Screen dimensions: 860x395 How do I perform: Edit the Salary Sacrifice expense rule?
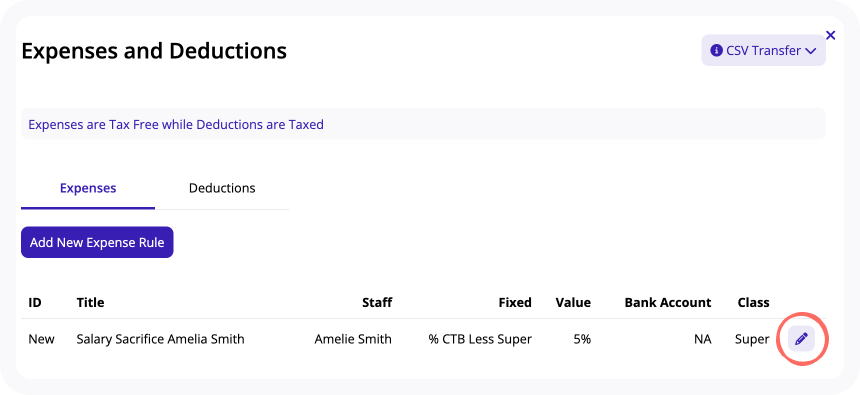[x=801, y=339]
